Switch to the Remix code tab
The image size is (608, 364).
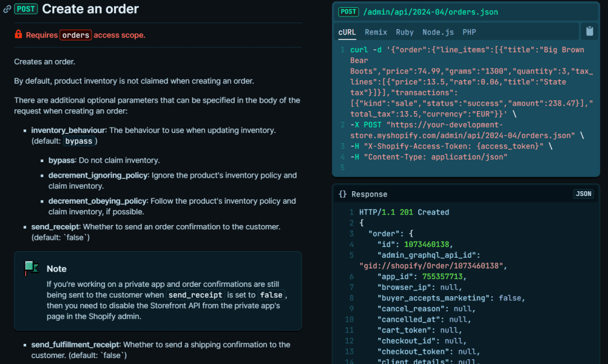pos(376,32)
